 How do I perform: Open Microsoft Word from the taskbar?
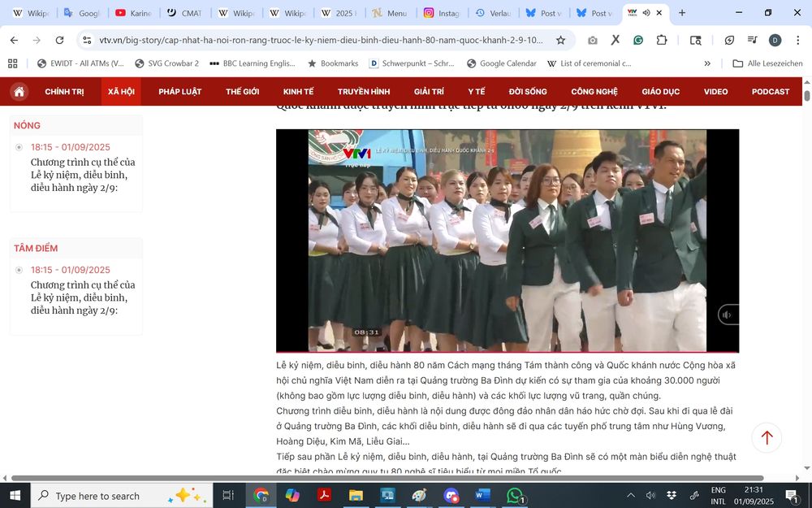point(482,496)
